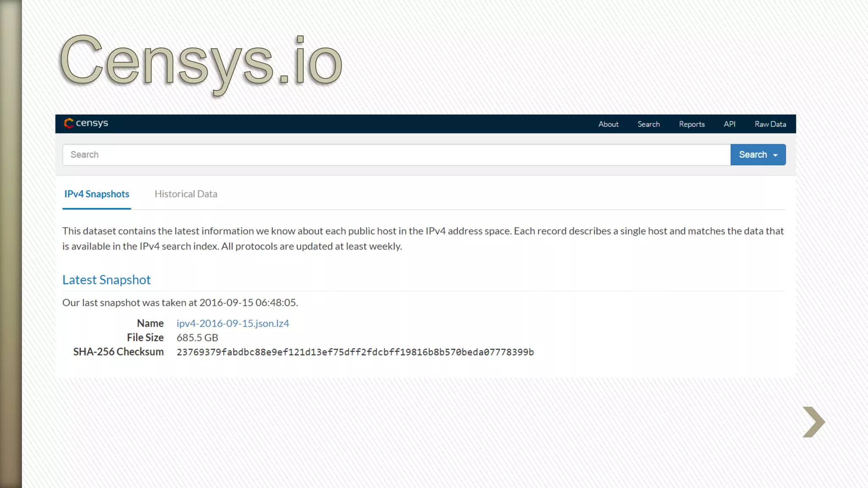This screenshot has height=488, width=868.
Task: Open the API navbar link
Action: coord(729,124)
